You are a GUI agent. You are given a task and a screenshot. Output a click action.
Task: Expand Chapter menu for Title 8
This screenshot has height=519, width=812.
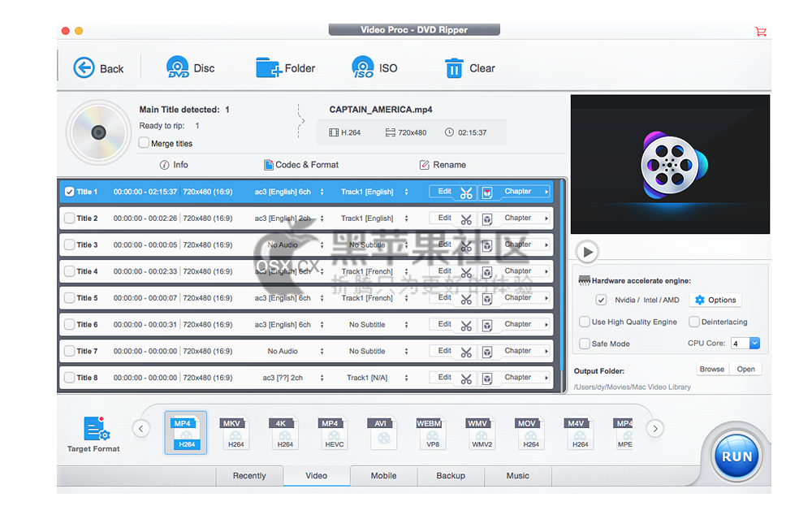coord(546,378)
